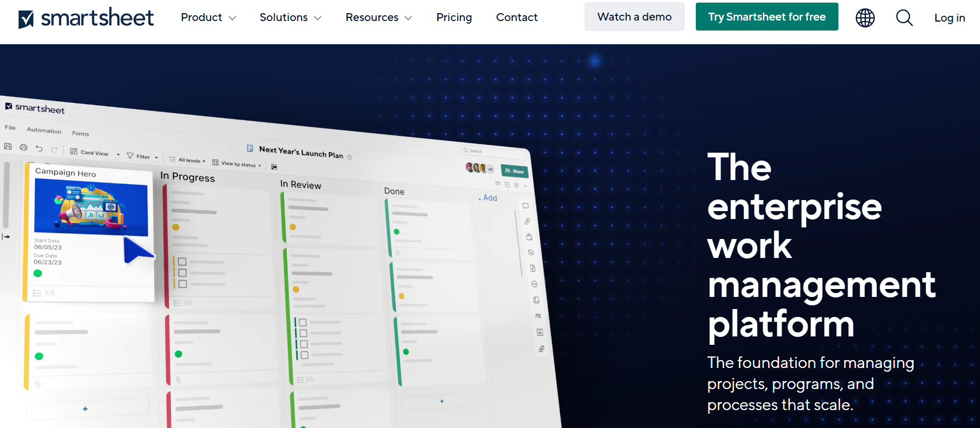Click the save icon in app toolbar
Viewport: 980px width, 428px height.
pyautogui.click(x=8, y=146)
